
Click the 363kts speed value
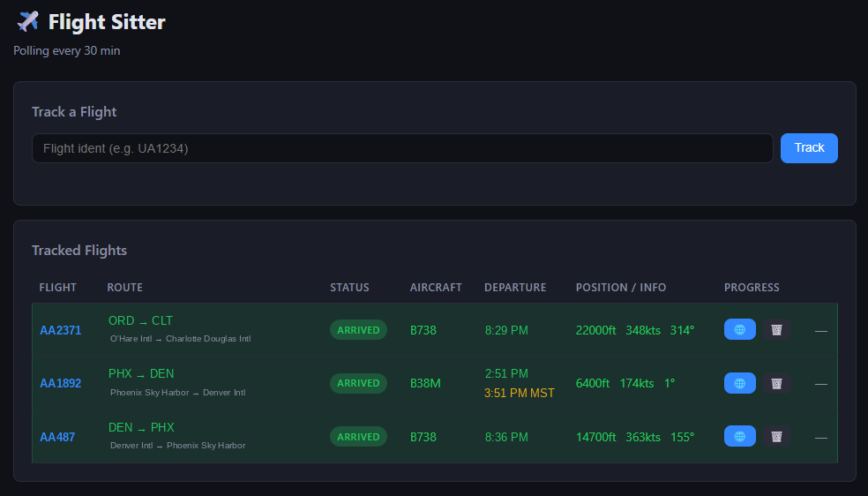pos(643,438)
